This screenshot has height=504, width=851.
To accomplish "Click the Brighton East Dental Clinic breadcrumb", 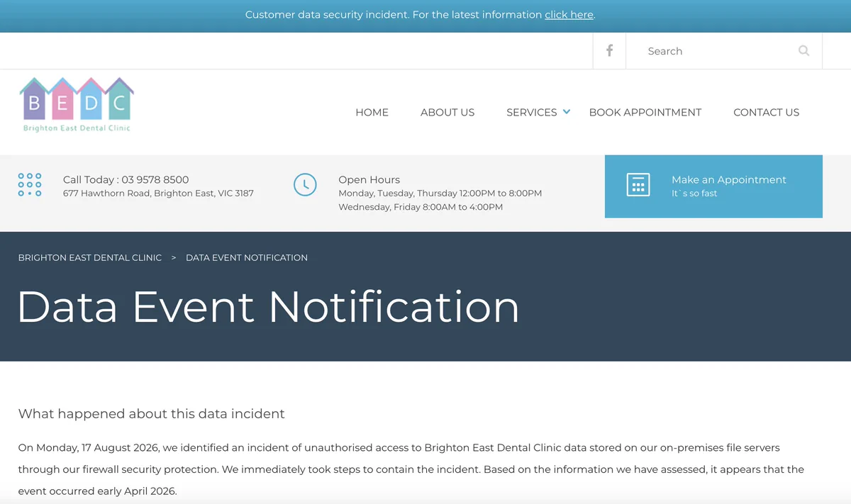I will coord(90,257).
